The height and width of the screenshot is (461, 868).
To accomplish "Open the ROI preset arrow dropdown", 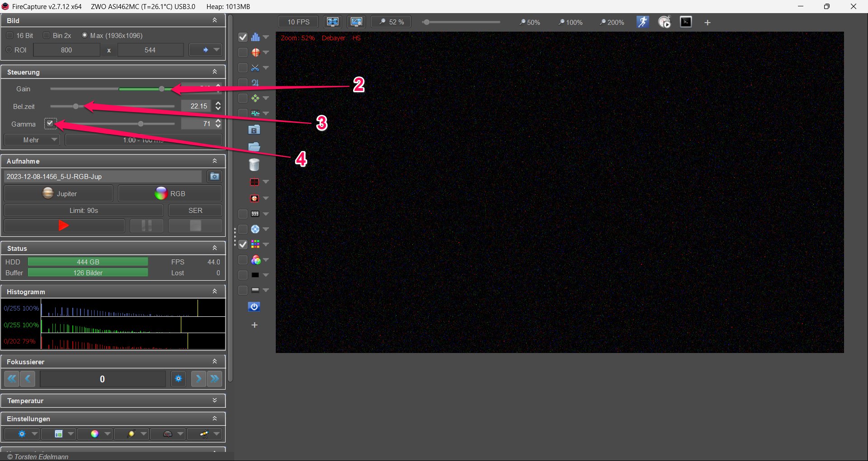I will [x=206, y=50].
